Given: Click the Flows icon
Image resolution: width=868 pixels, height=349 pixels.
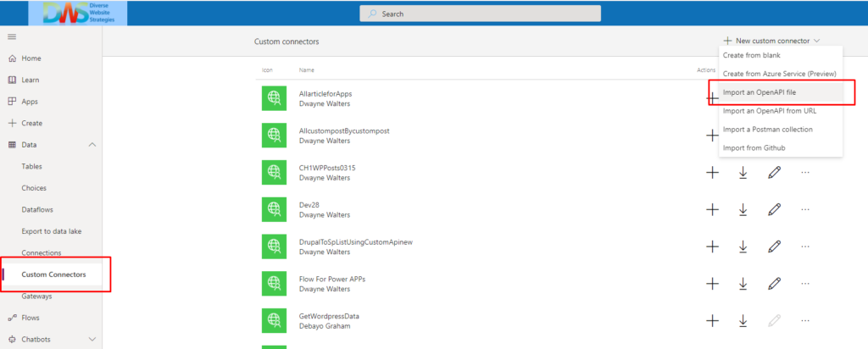Looking at the screenshot, I should (12, 318).
